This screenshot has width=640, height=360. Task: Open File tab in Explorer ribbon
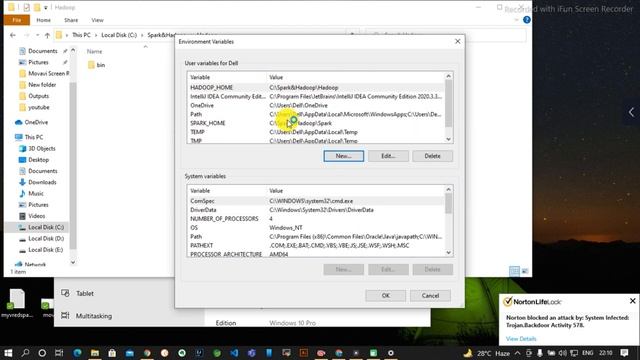(17, 20)
